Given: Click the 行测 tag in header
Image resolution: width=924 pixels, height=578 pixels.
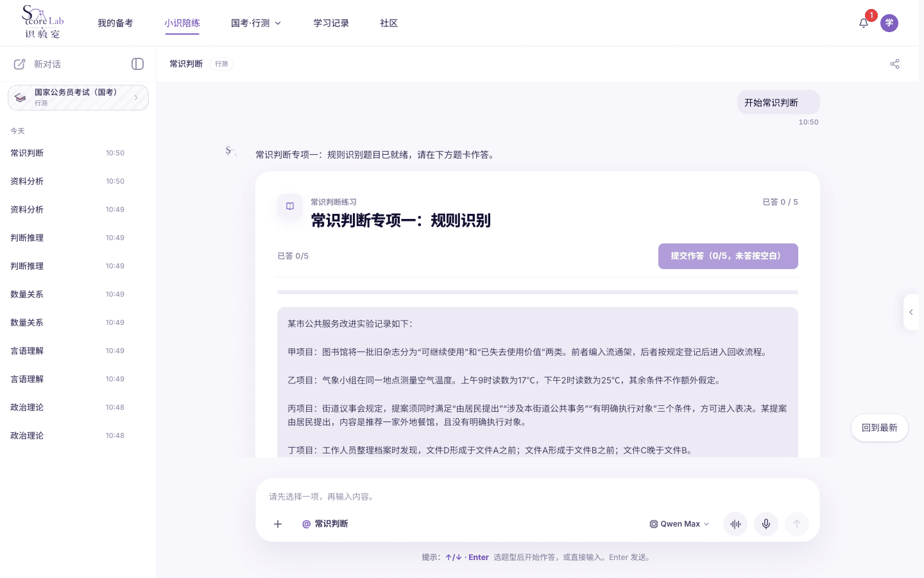Looking at the screenshot, I should (221, 64).
